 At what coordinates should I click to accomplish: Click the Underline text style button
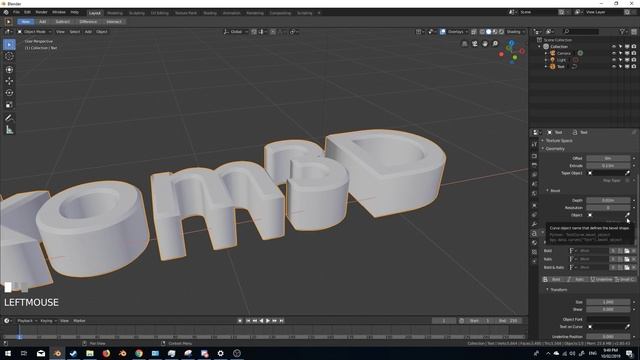(601, 280)
